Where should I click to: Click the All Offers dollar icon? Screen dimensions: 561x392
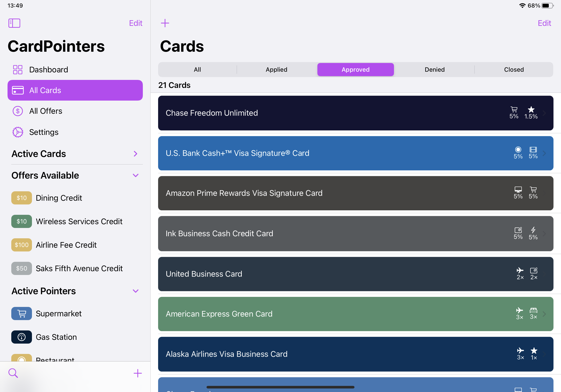pyautogui.click(x=18, y=111)
